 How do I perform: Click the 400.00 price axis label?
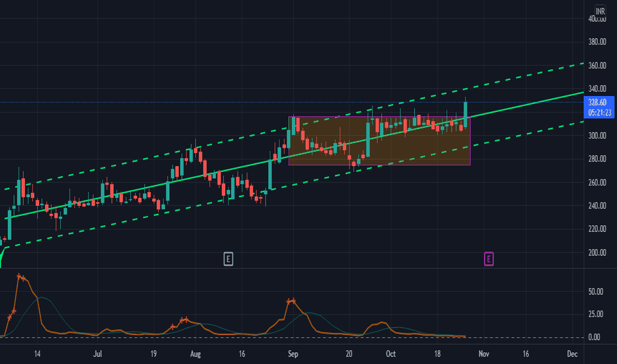point(597,19)
